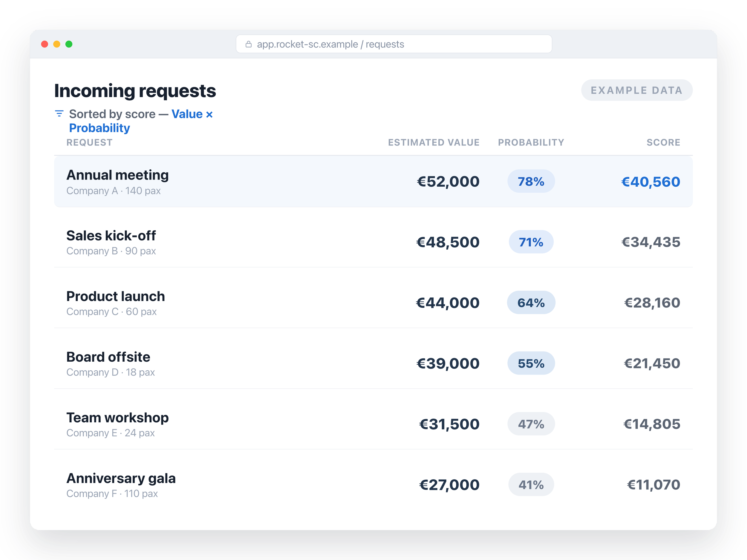
Task: Sort by SCORE column header
Action: [663, 142]
